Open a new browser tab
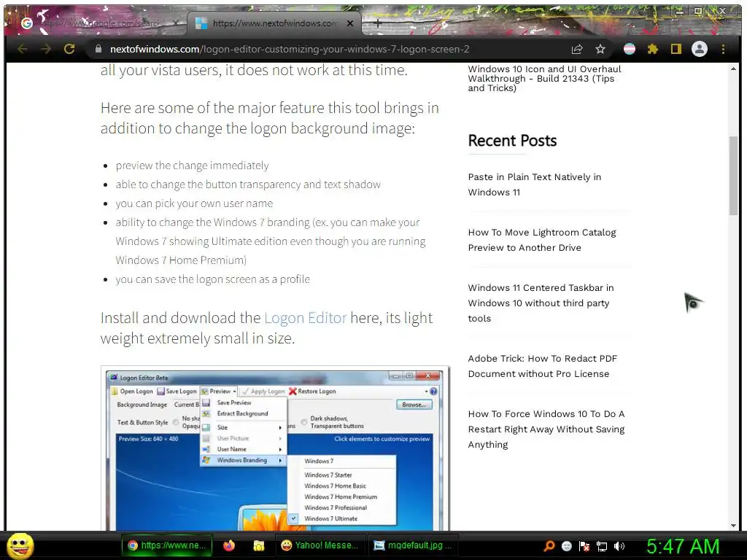Viewport: 747px width, 560px height. 377,23
